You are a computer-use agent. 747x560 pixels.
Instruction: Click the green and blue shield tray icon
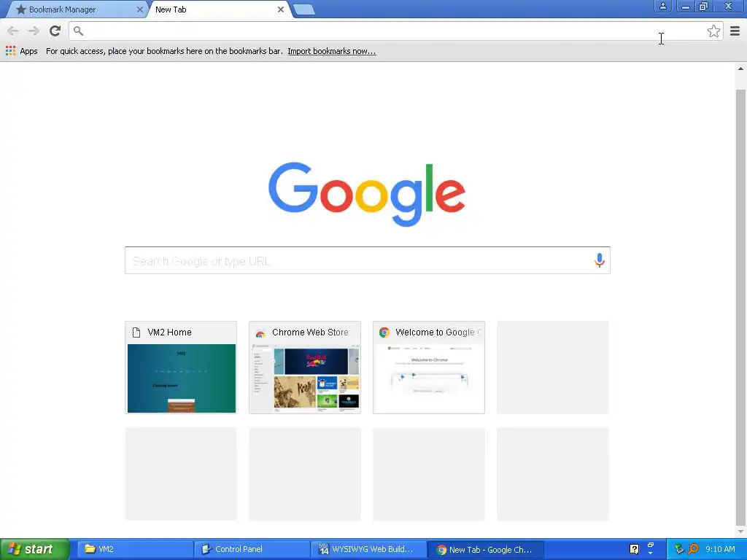[679, 549]
